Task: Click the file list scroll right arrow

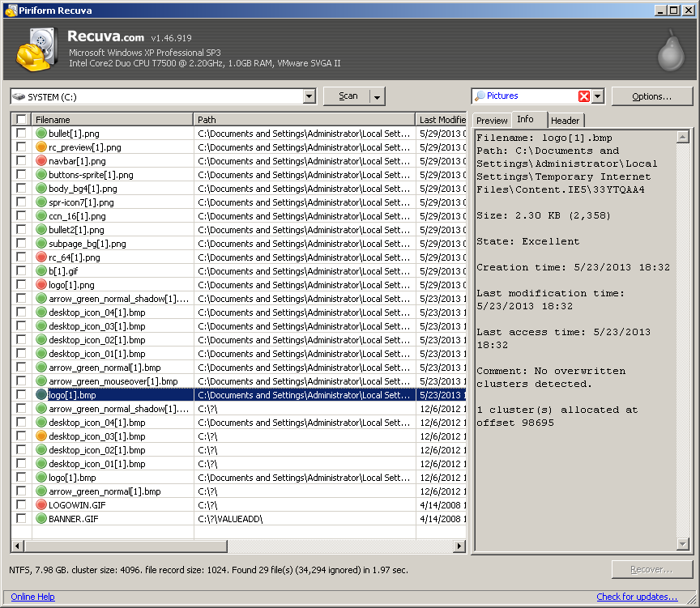Action: click(x=459, y=546)
